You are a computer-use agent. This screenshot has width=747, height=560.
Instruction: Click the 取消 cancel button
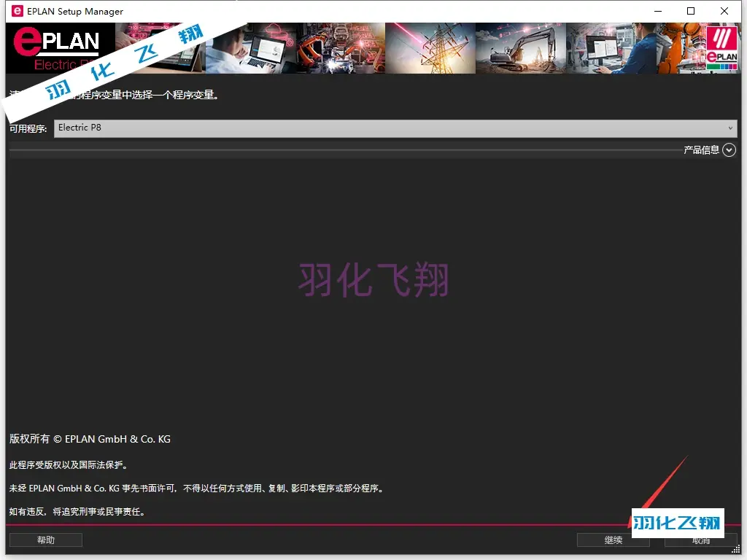[x=701, y=540]
